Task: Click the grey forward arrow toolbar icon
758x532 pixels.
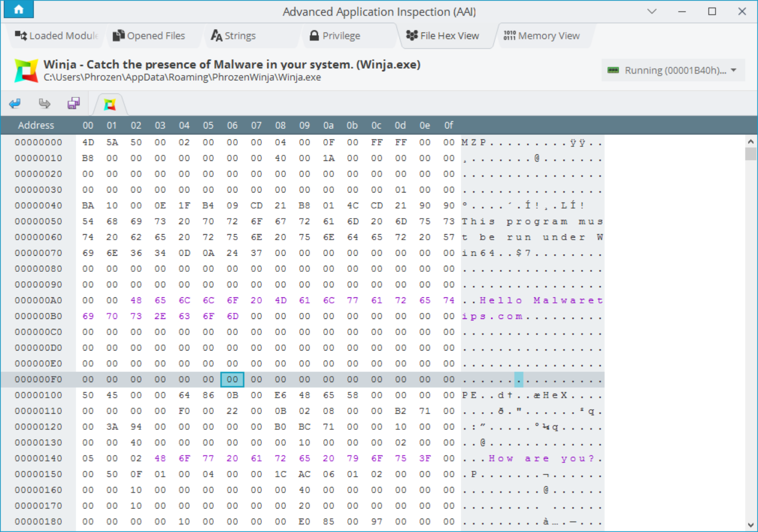Action: pos(45,103)
